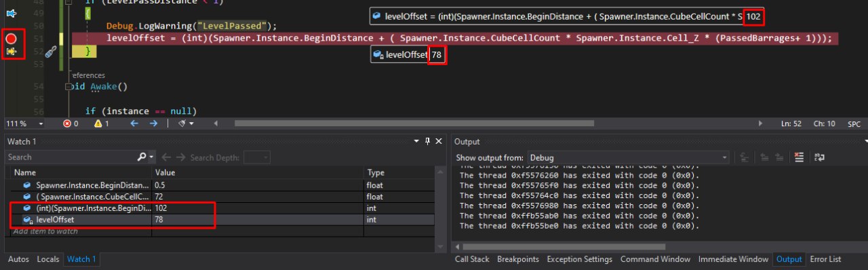Select the Watch 1 tab
Image resolution: width=868 pixels, height=270 pixels.
point(81,259)
